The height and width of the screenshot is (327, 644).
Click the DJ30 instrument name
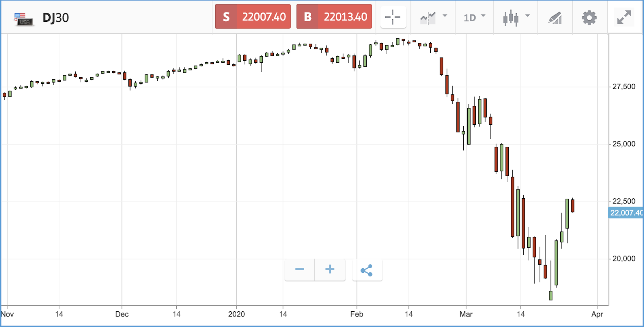[56, 18]
